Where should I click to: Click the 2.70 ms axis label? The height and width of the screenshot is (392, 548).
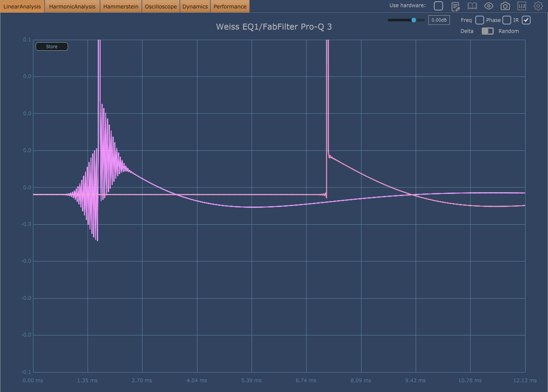click(x=142, y=380)
